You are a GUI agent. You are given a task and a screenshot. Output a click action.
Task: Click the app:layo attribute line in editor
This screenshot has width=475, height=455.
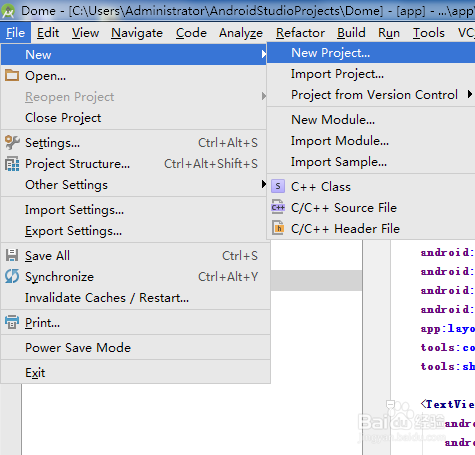448,329
